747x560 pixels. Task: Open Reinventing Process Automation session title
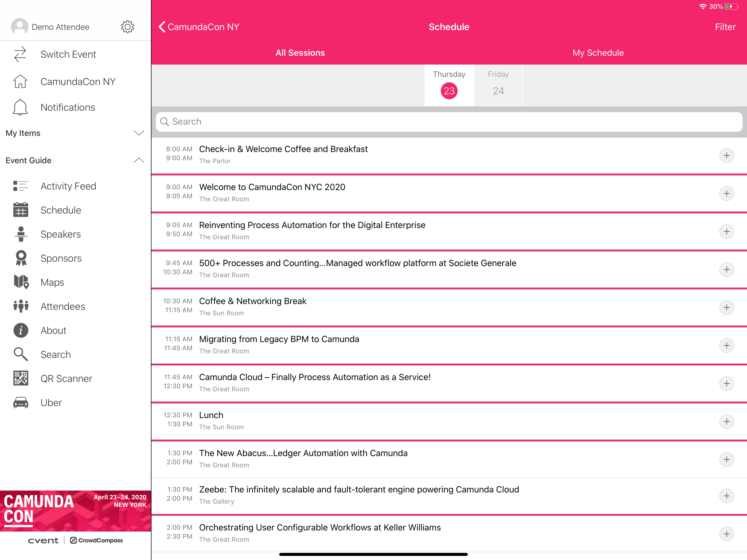click(312, 225)
